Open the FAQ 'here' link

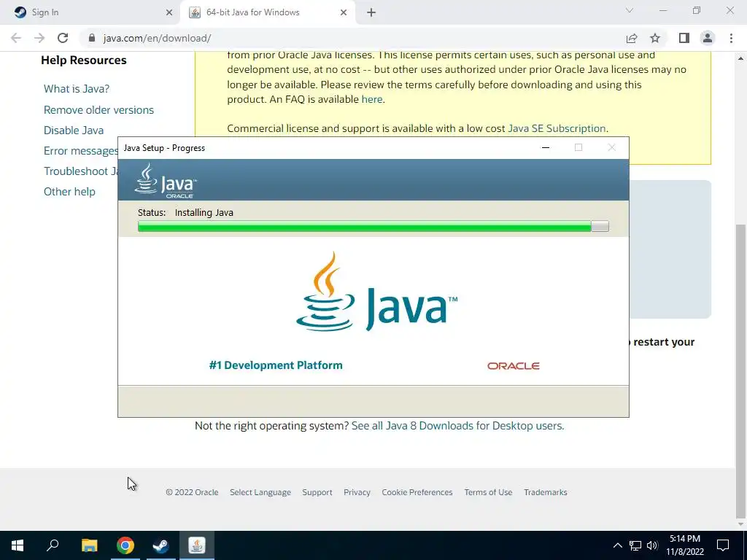pos(371,99)
